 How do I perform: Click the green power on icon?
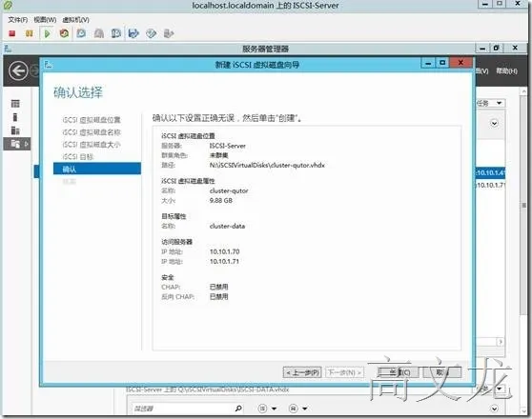47,33
